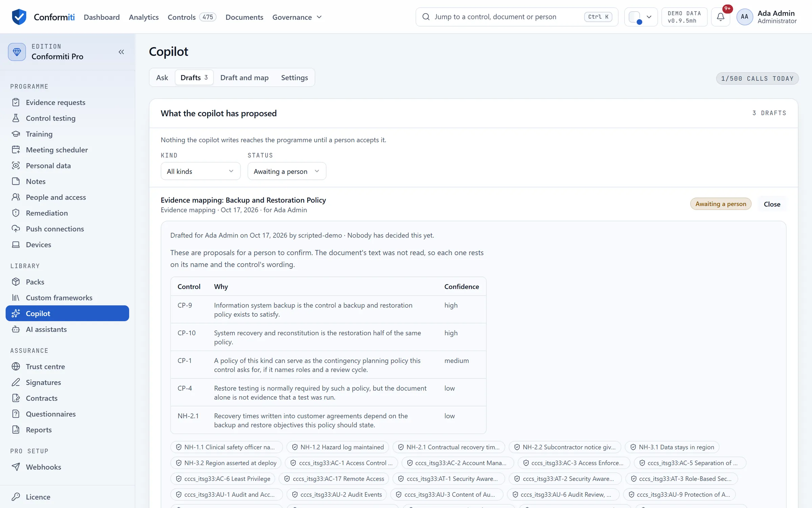
Task: Open the Awaiting a person status dropdown
Action: [287, 171]
